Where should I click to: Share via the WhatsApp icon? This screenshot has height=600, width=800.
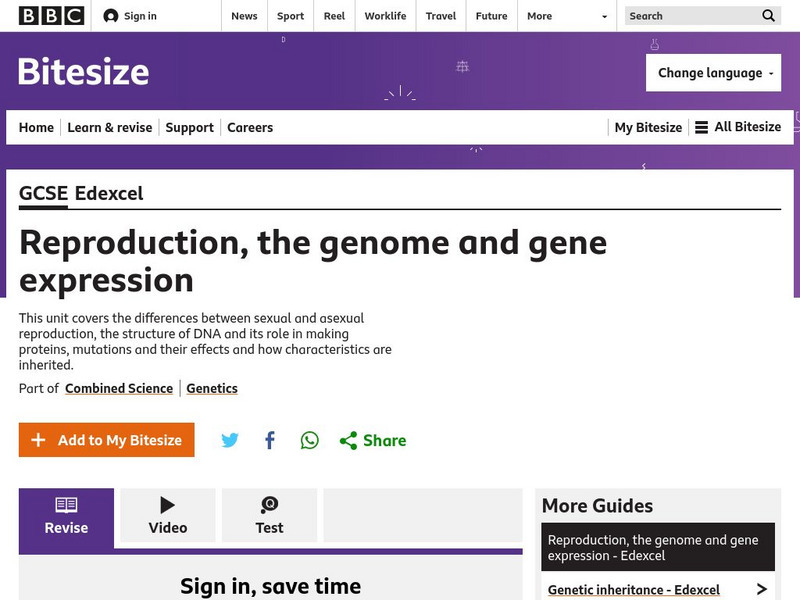[310, 440]
